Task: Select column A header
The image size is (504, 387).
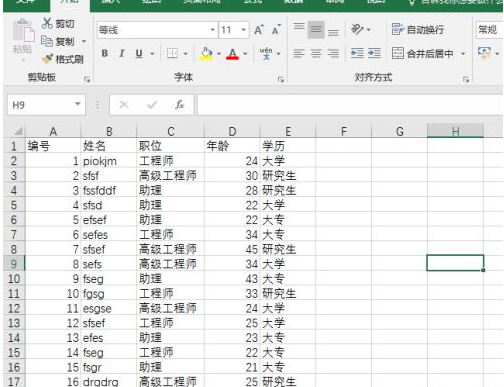Action: coord(53,131)
